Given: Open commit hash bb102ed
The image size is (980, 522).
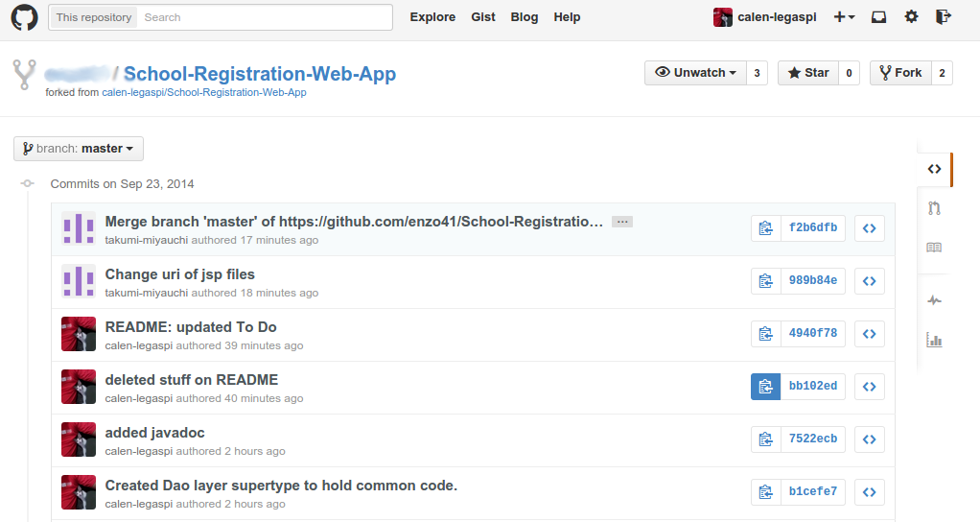Looking at the screenshot, I should click(x=813, y=387).
